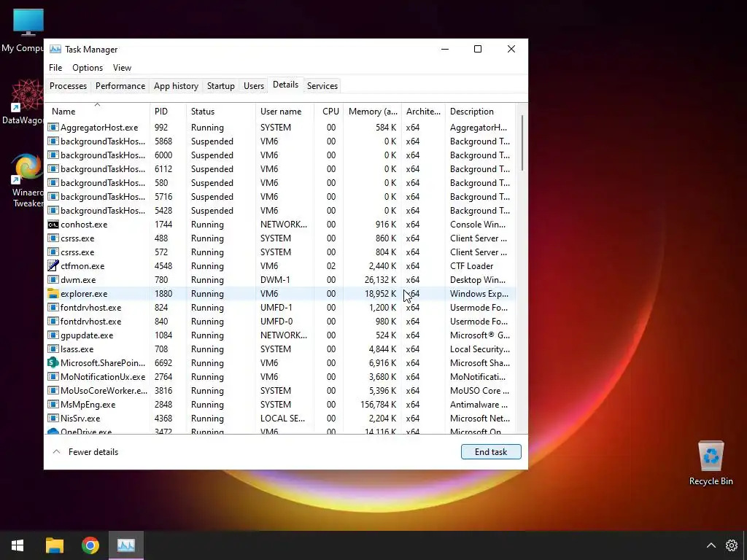This screenshot has width=747, height=560.
Task: Click the gpupdate.exe process icon
Action: [53, 335]
